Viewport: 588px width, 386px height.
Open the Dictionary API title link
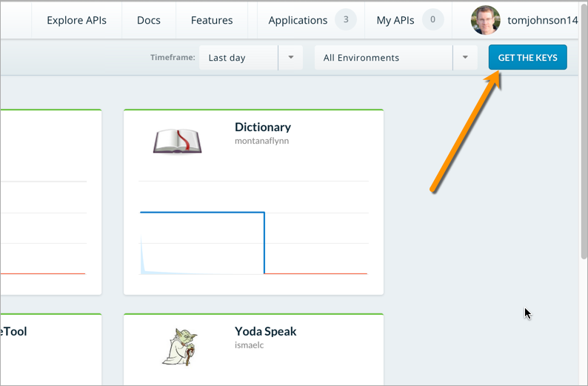[263, 127]
